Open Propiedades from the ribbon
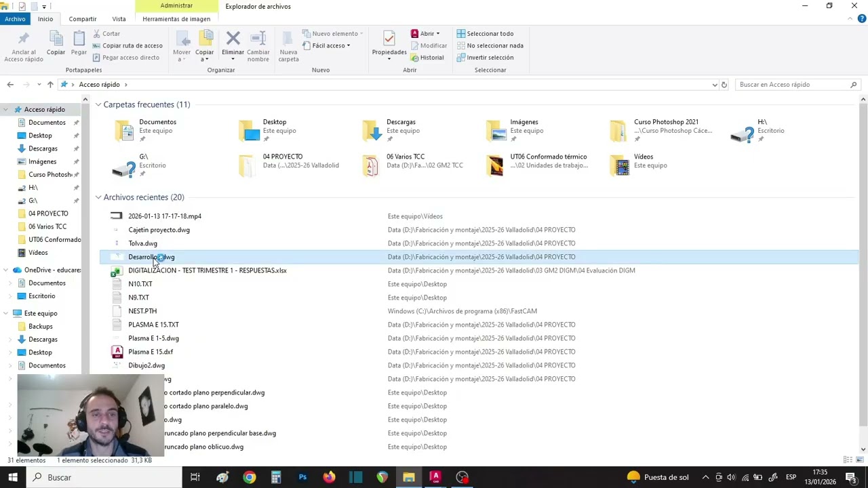Viewport: 868px width, 488px height. 389,46
